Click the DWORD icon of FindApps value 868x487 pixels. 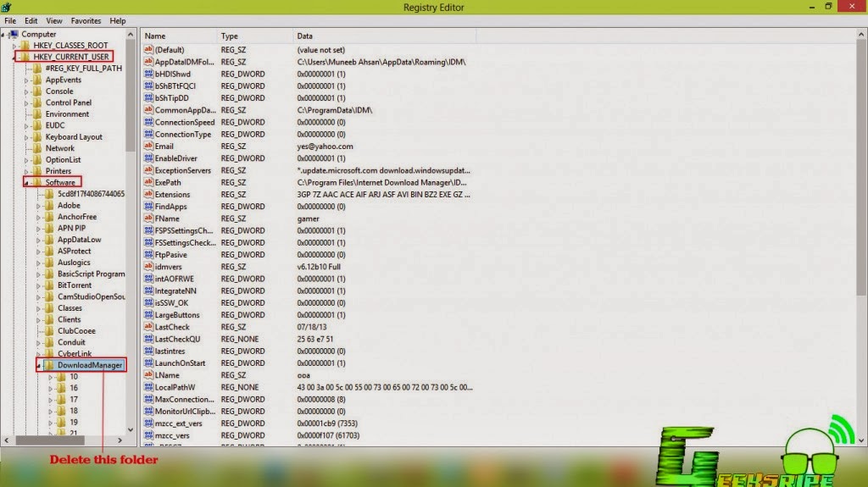pos(148,207)
